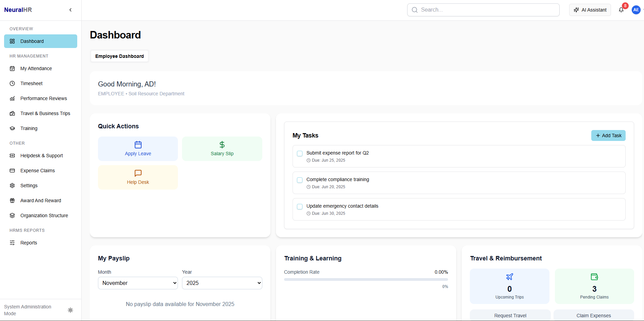Click the Completion Rate progress bar
The image size is (644, 321).
click(366, 279)
